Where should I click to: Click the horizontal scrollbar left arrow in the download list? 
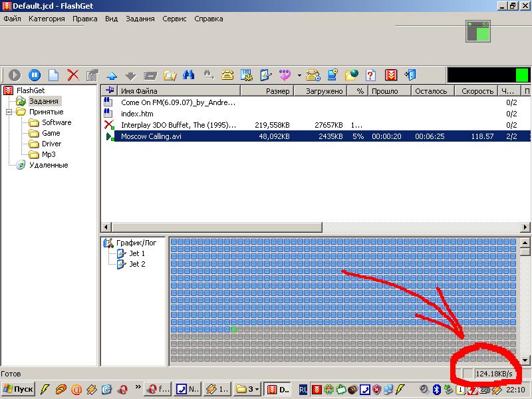(x=106, y=227)
